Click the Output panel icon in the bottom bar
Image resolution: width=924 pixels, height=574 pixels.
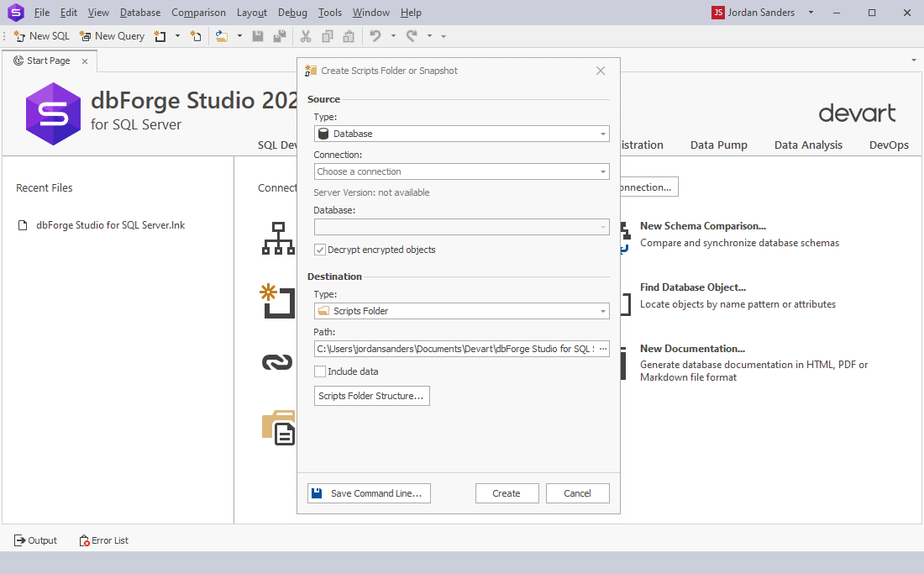(20, 540)
